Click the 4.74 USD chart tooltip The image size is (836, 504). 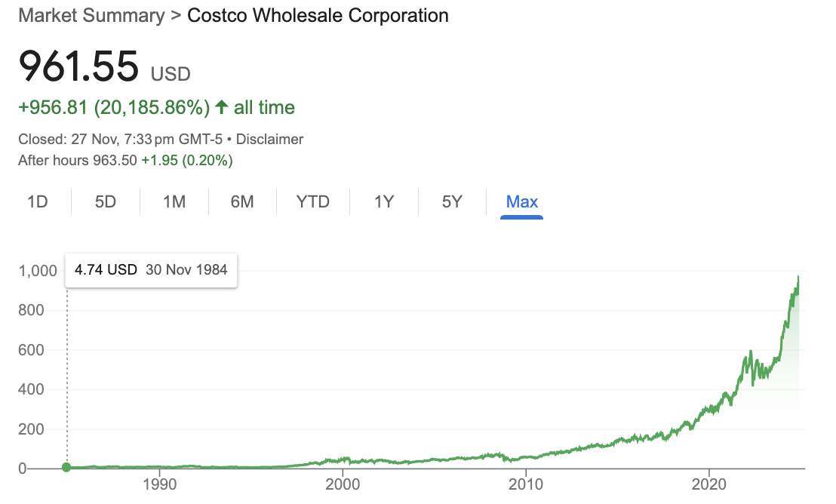(x=151, y=269)
